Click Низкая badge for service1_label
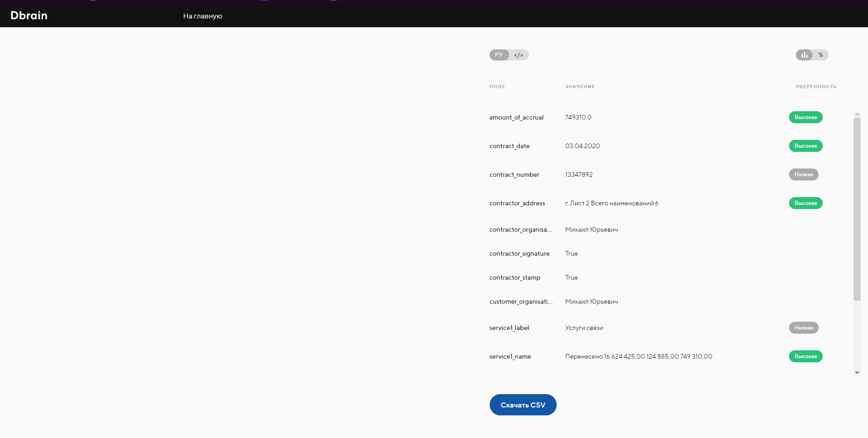 pyautogui.click(x=804, y=328)
